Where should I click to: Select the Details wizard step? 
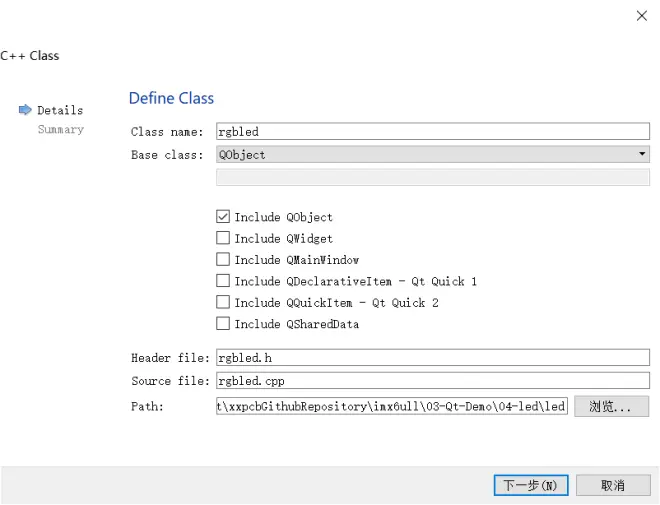point(60,110)
